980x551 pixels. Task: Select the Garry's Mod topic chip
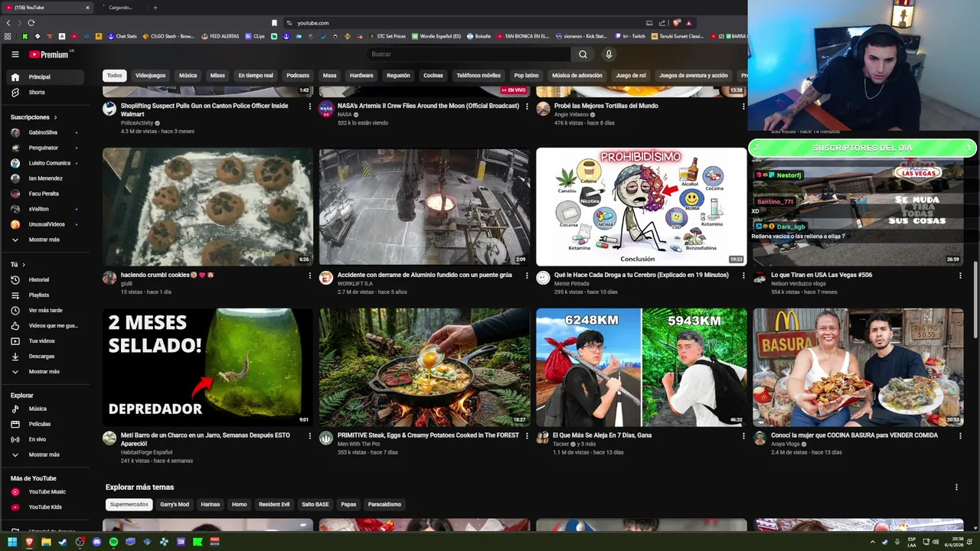(x=175, y=504)
